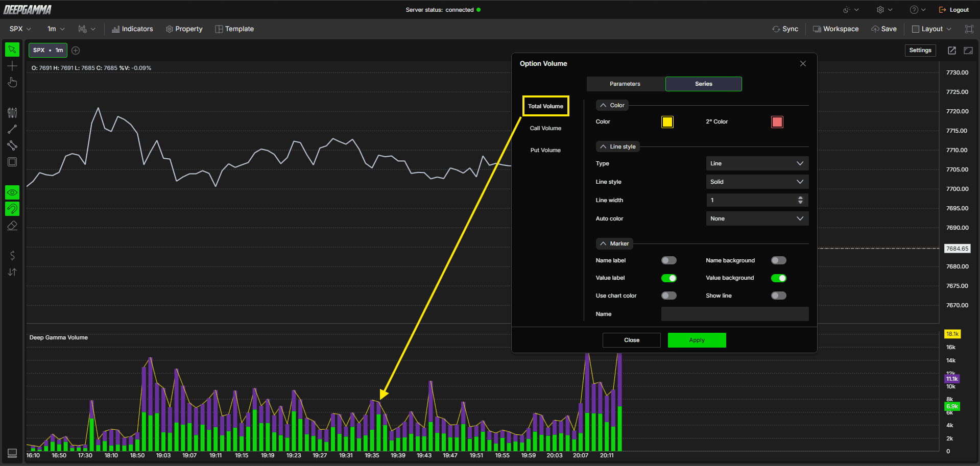Open the help question mark menu

pyautogui.click(x=918, y=10)
